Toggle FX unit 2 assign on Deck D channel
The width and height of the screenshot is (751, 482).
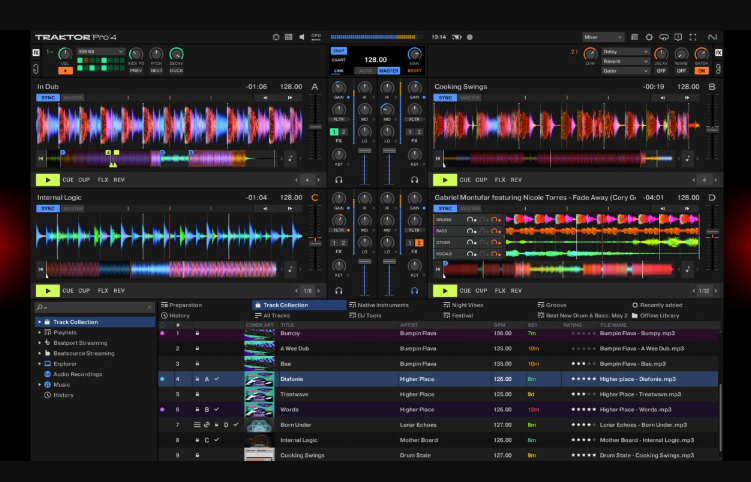pyautogui.click(x=419, y=243)
